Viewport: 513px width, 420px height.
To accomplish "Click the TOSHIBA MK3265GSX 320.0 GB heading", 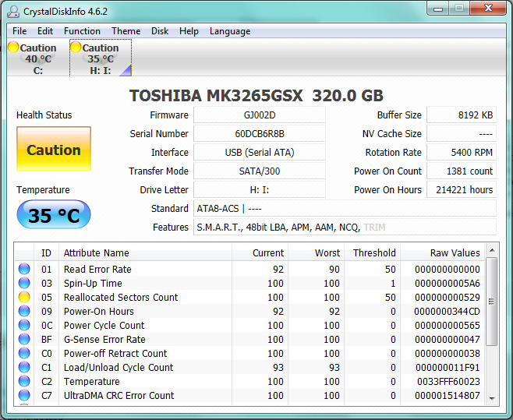I will [256, 96].
